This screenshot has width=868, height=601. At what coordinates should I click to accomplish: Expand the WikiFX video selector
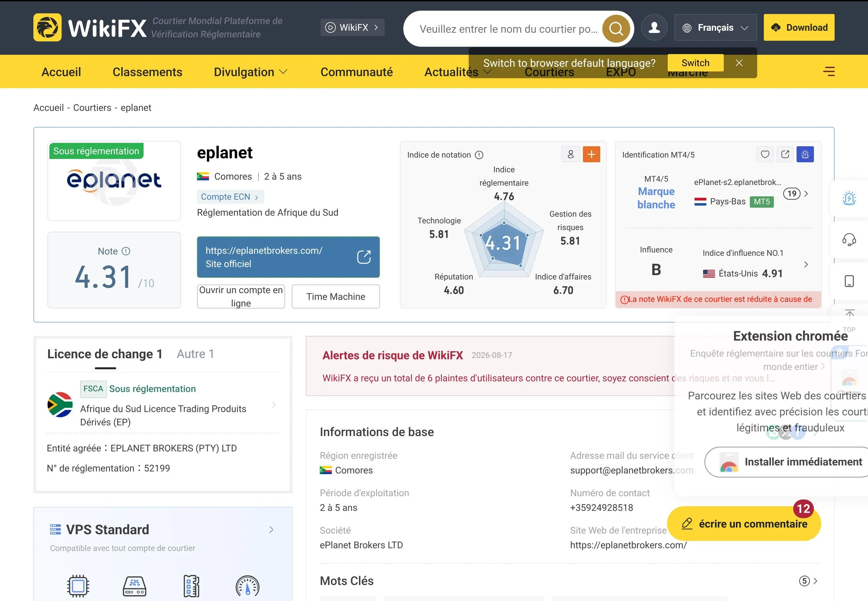[352, 27]
